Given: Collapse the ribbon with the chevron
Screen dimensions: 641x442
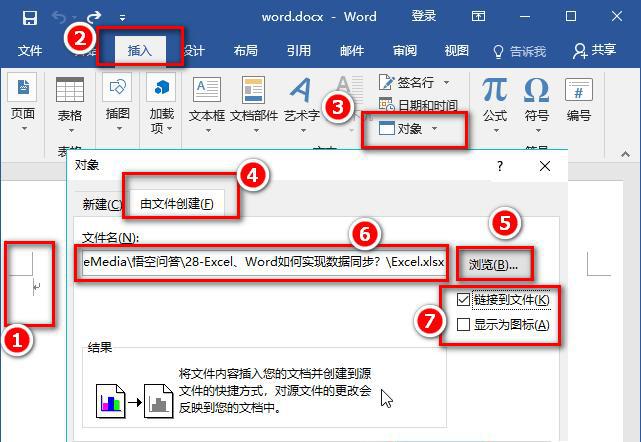Looking at the screenshot, I should (x=625, y=154).
